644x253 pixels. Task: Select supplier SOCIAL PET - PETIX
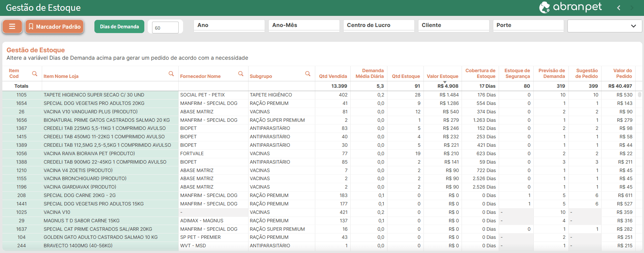point(203,95)
